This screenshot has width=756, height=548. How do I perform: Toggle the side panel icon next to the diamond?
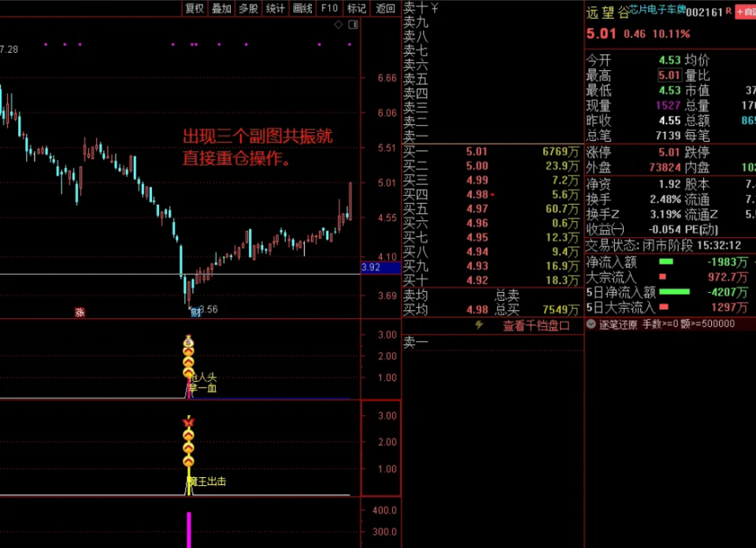tap(354, 24)
